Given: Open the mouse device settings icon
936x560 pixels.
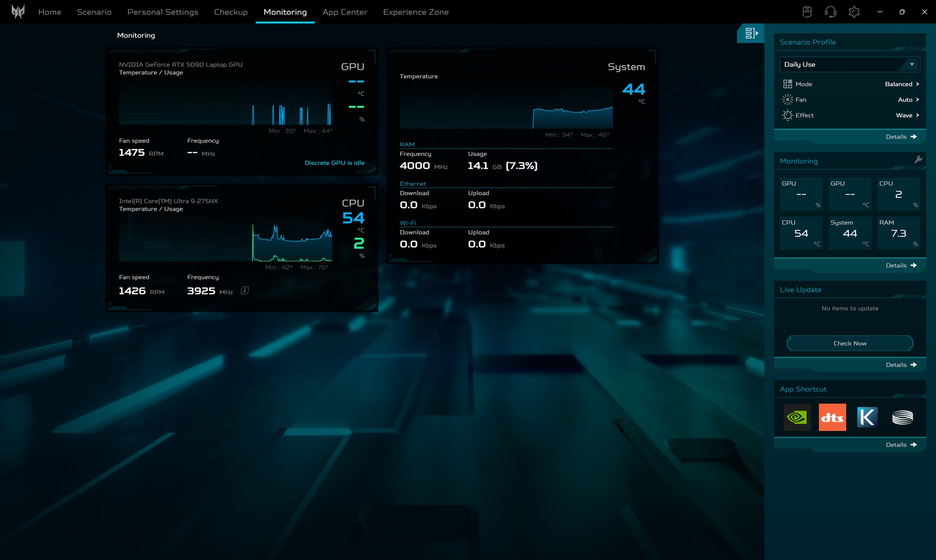Looking at the screenshot, I should pyautogui.click(x=807, y=12).
